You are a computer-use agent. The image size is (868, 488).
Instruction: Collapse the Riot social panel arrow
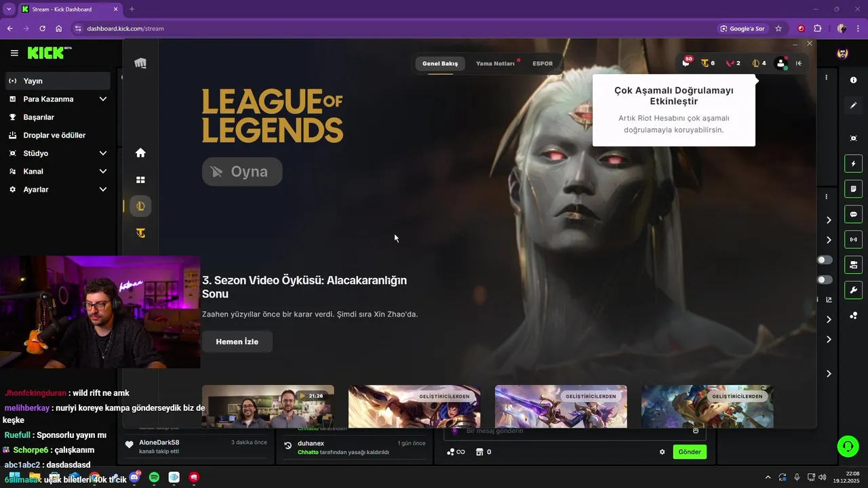point(799,63)
